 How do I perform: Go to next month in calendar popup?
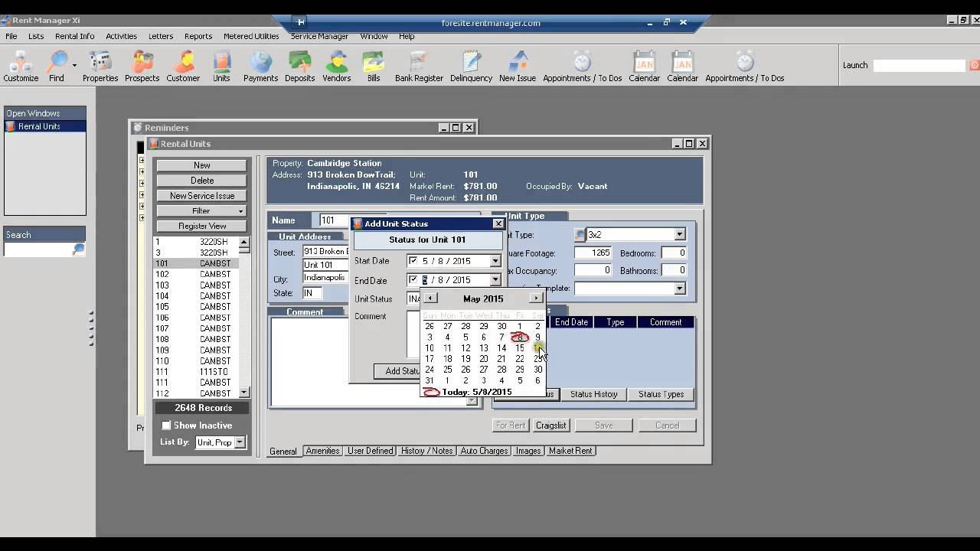536,298
